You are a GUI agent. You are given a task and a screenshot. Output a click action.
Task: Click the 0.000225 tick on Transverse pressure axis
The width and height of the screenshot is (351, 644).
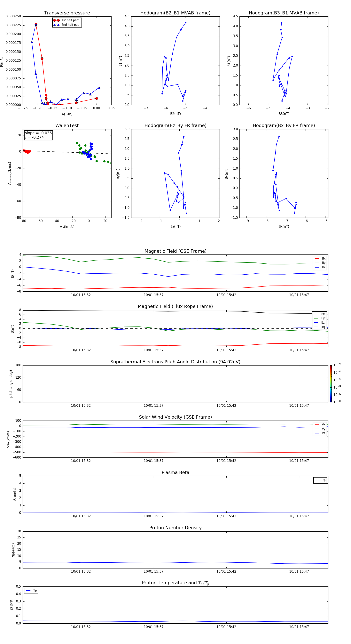coord(13,25)
